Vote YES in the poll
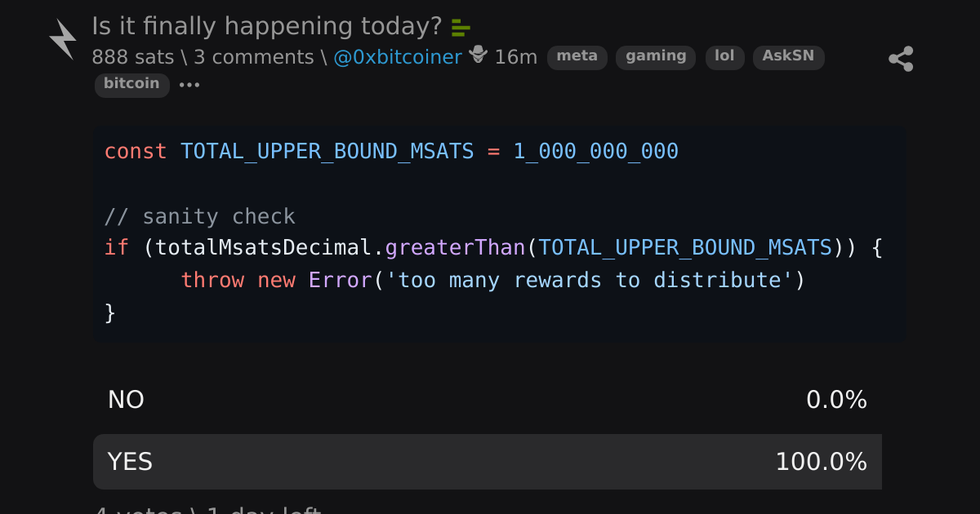The height and width of the screenshot is (514, 980). point(488,462)
